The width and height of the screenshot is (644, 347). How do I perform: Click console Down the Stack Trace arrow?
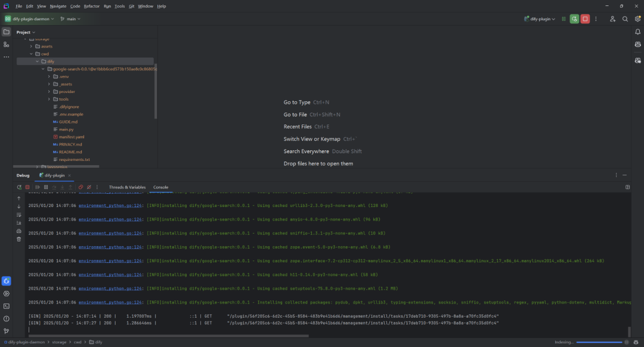pyautogui.click(x=19, y=206)
